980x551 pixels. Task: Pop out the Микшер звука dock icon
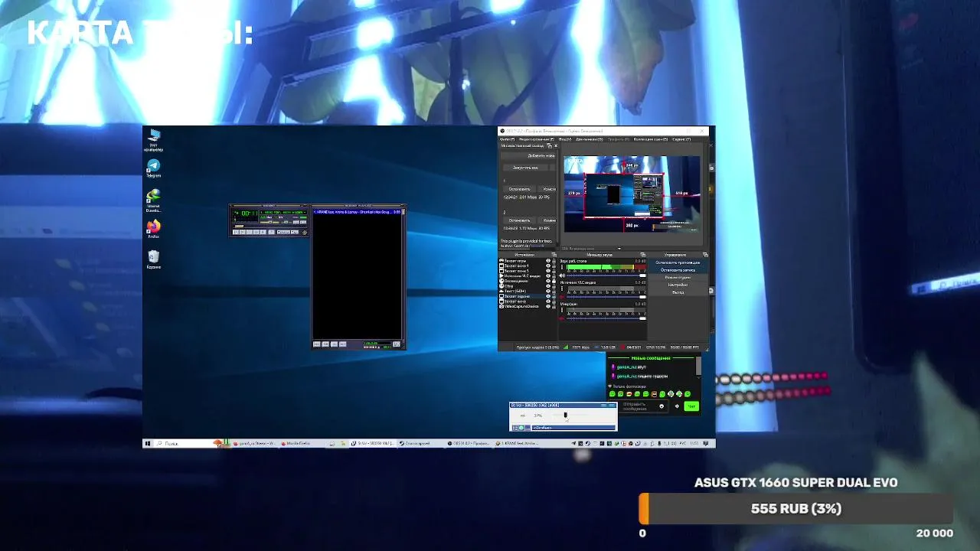point(643,255)
